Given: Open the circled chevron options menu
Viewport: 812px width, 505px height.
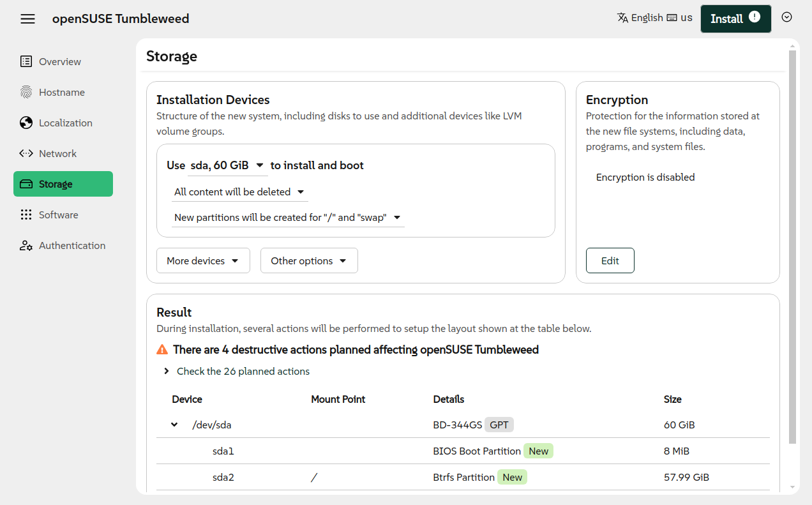Looking at the screenshot, I should 787,17.
